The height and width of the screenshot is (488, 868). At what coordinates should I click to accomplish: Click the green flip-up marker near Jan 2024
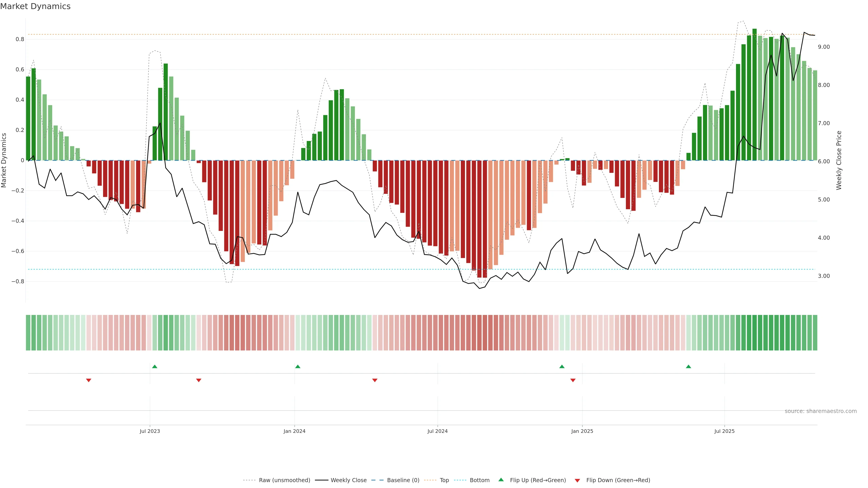[x=297, y=366]
